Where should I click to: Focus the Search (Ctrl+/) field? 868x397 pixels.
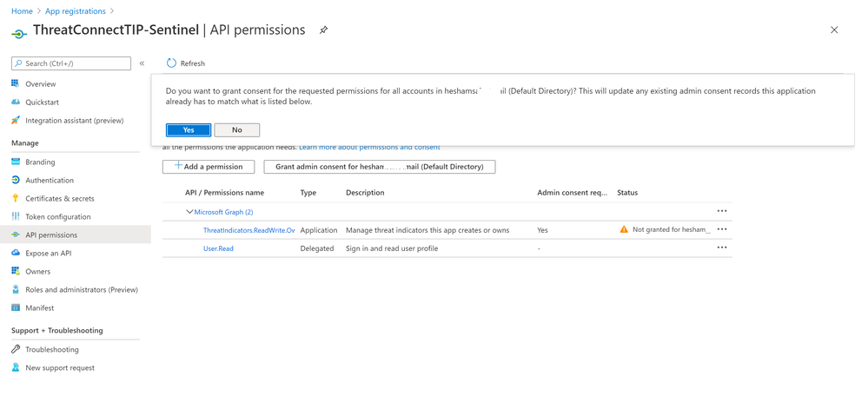coord(71,63)
